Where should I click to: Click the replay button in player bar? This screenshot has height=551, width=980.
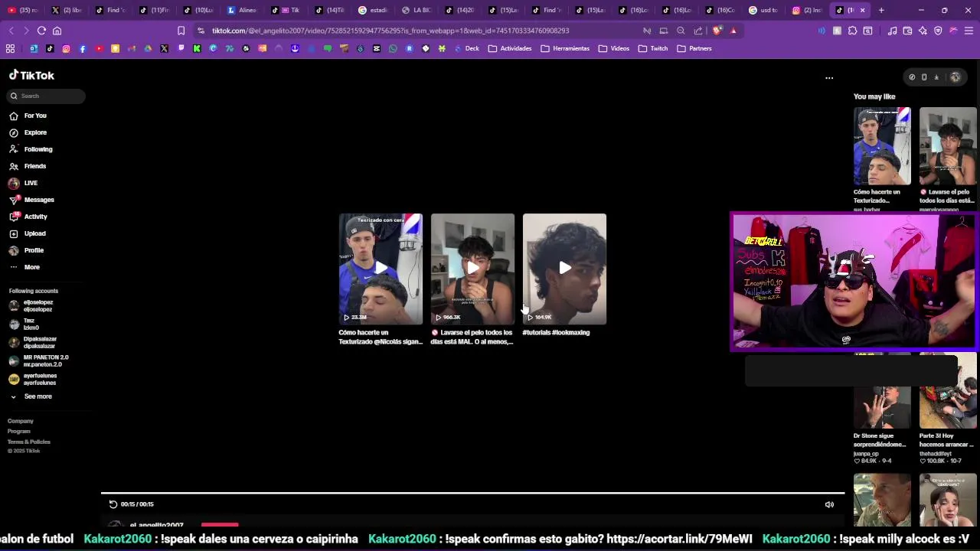pos(113,504)
